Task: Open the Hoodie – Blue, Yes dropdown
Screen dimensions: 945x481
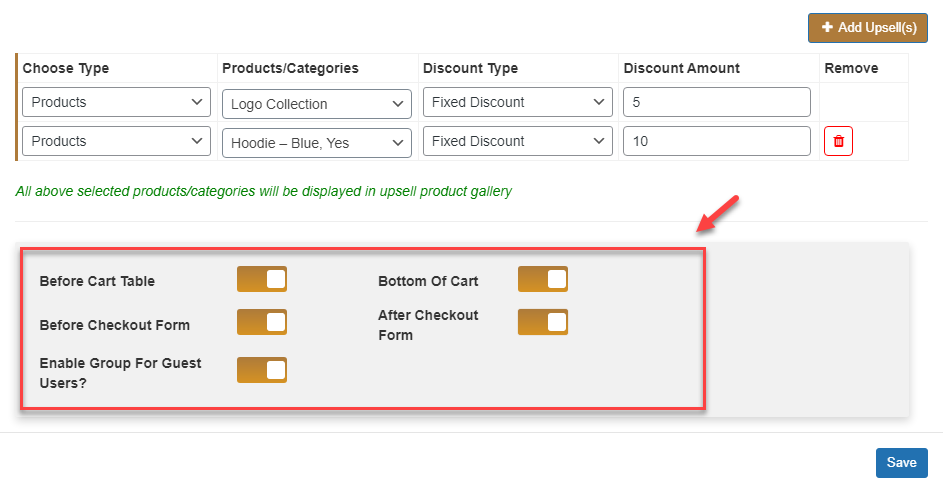Action: [316, 143]
